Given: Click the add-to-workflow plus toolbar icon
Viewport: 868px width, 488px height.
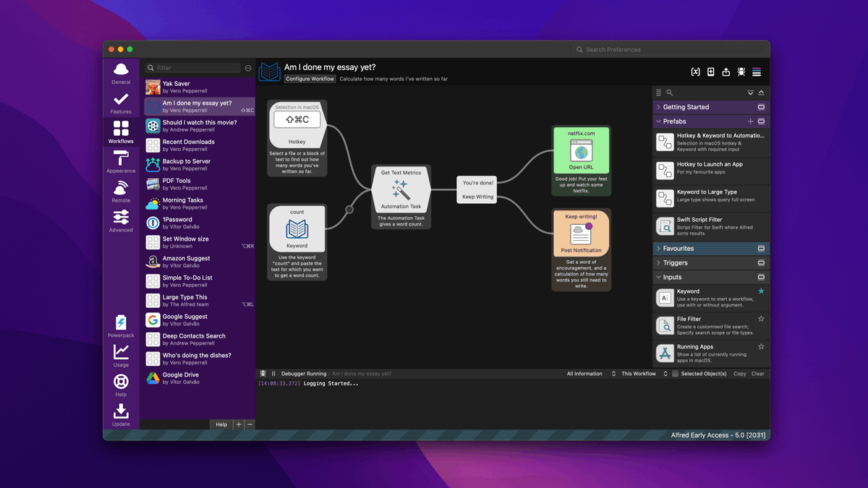Looking at the screenshot, I should 711,72.
